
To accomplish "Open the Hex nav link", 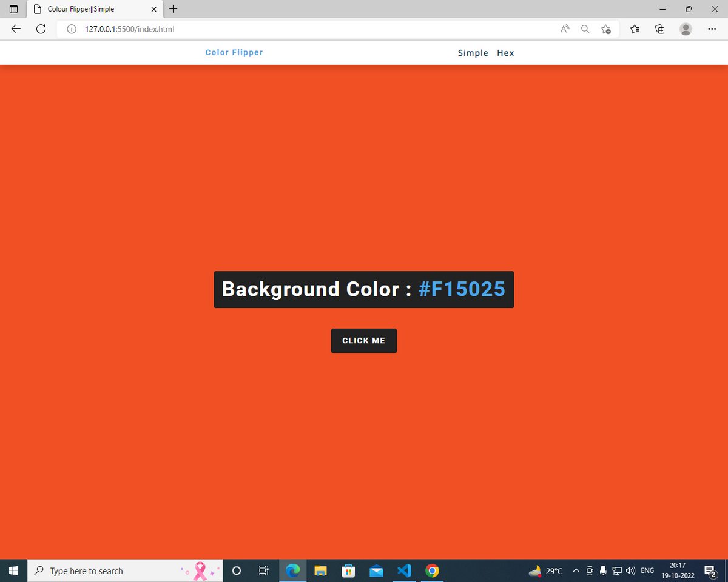I will point(505,53).
